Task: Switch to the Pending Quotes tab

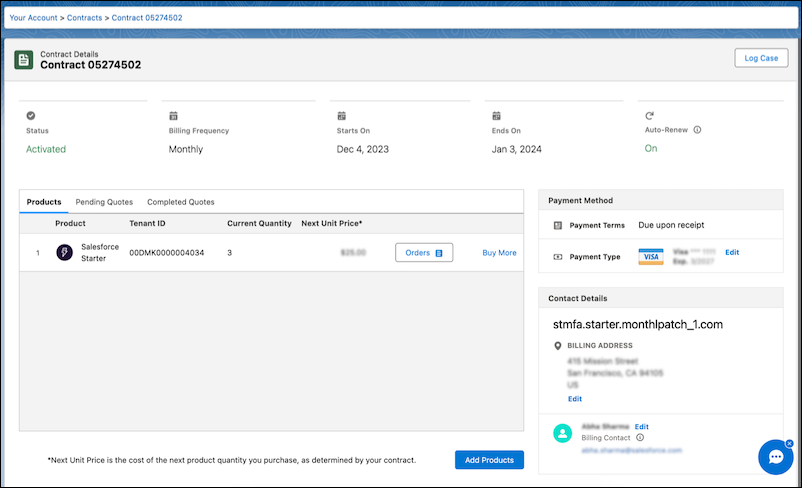Action: (x=104, y=202)
